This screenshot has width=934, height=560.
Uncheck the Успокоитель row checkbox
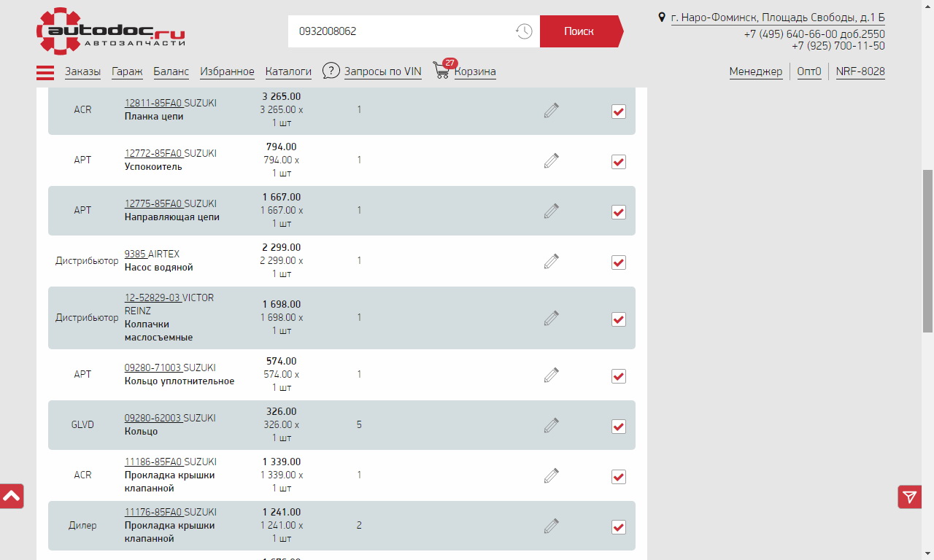pos(619,162)
